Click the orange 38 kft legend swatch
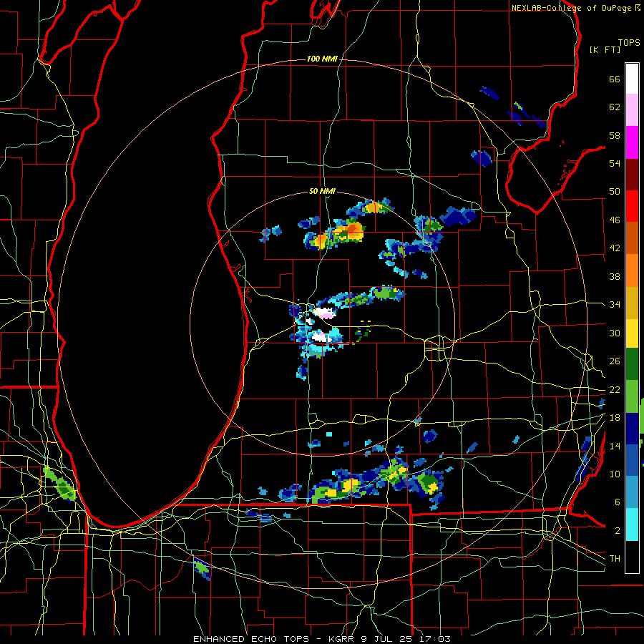The width and height of the screenshot is (644, 644). point(632,270)
